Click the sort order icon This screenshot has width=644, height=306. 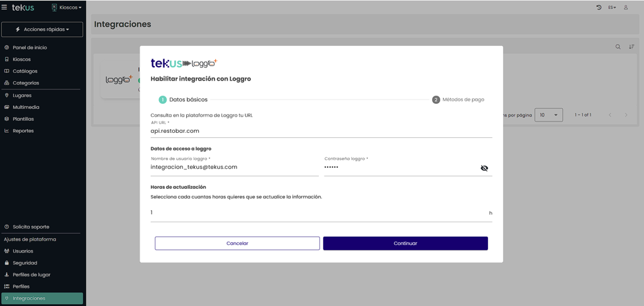(x=631, y=47)
